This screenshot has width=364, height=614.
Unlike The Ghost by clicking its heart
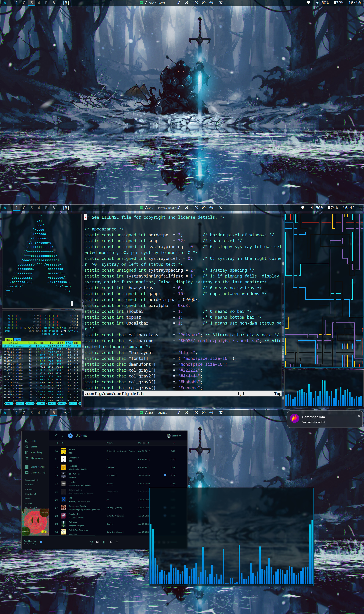pos(165,475)
